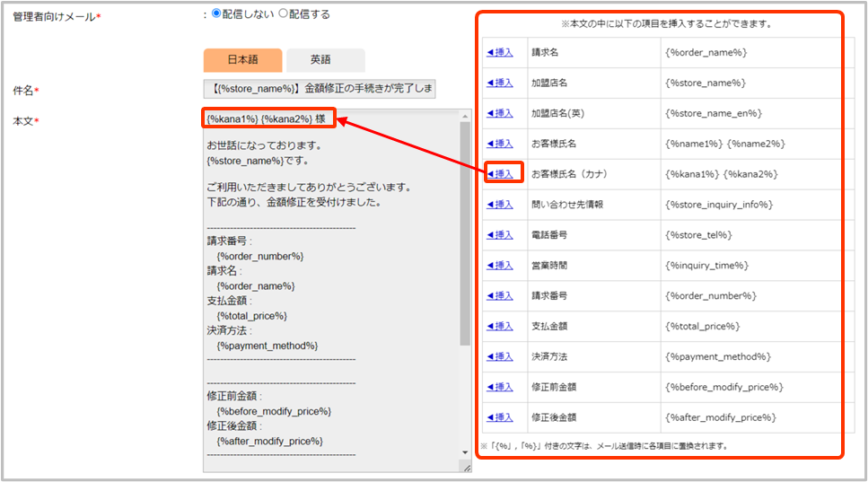Click the 件名 subject input field
The width and height of the screenshot is (868, 482).
319,88
